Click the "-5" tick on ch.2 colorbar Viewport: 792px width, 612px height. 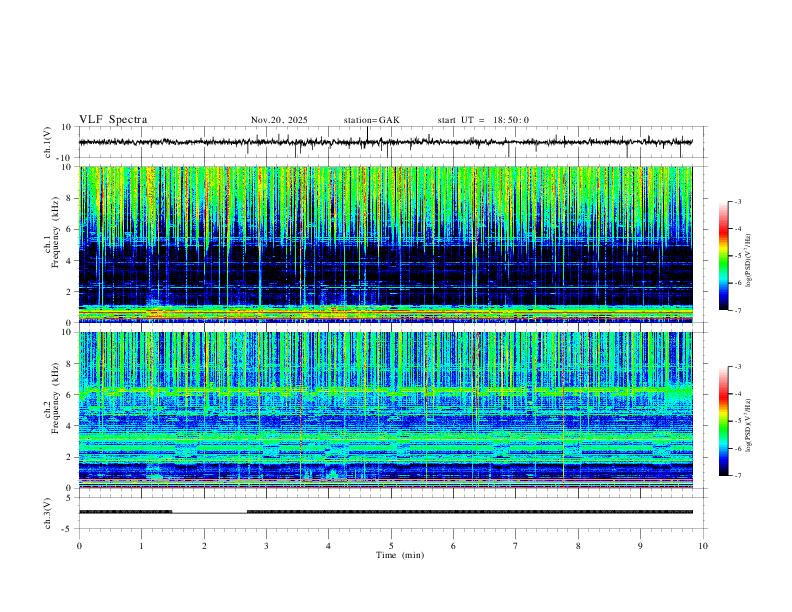(x=737, y=421)
